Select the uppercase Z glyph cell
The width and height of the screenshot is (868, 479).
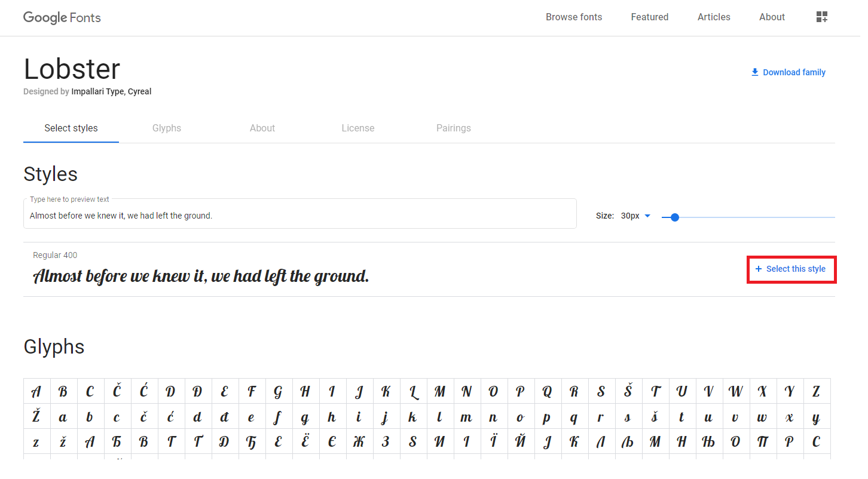tap(816, 391)
